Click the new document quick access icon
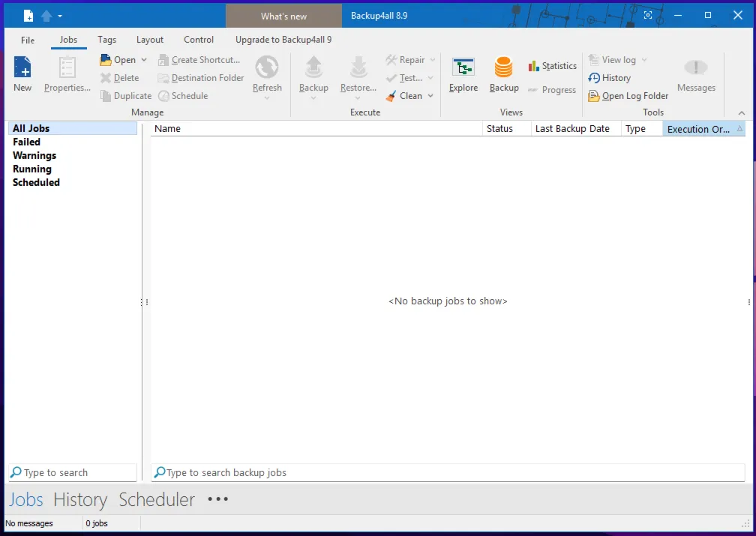 tap(29, 16)
